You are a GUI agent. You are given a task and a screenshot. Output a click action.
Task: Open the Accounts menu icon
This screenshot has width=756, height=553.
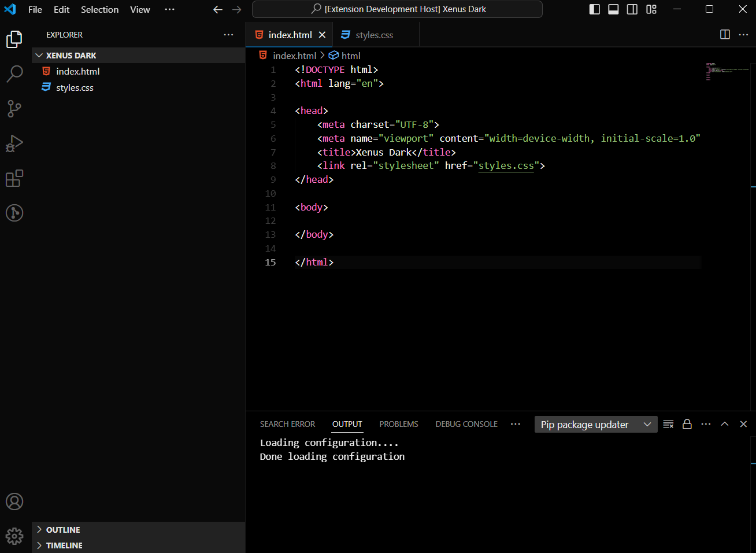point(14,502)
